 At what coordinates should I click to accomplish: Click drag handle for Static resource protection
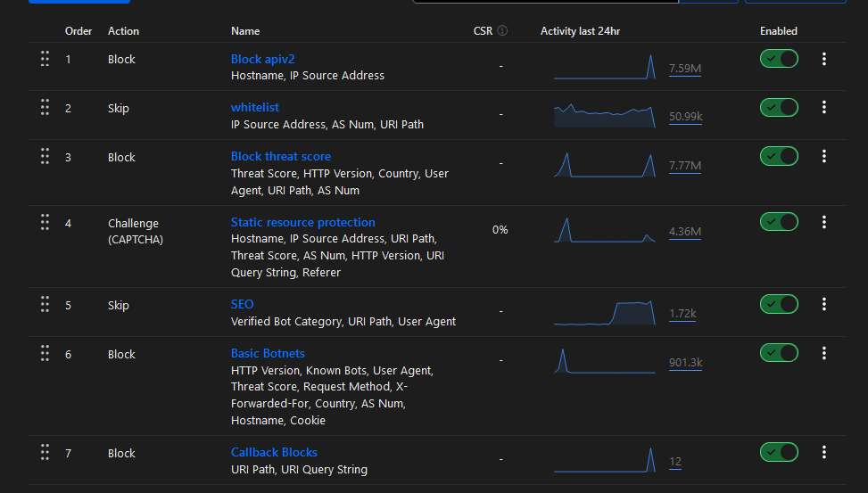(45, 222)
